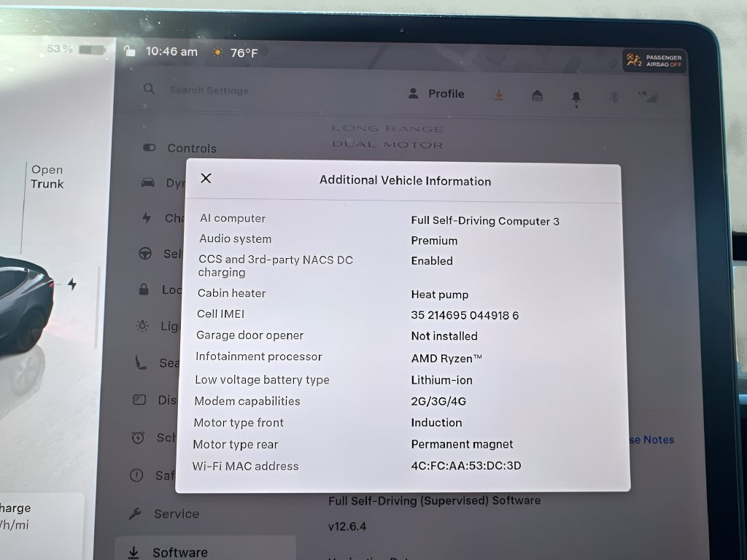Click the padlock Locks sidebar icon

click(x=144, y=289)
